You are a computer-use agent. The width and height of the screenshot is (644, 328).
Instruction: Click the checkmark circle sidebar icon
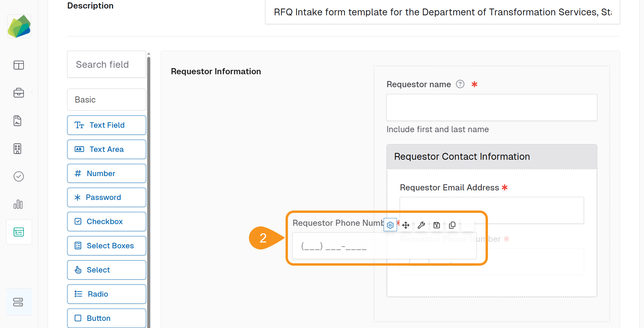pyautogui.click(x=19, y=176)
